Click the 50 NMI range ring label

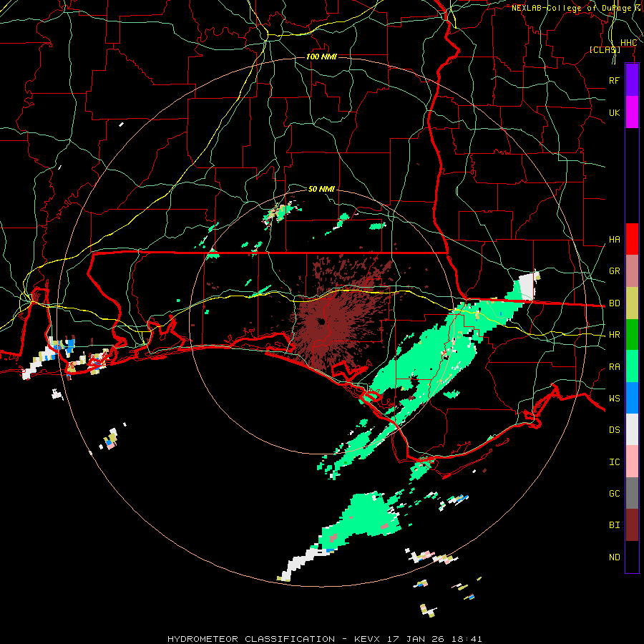tap(321, 189)
